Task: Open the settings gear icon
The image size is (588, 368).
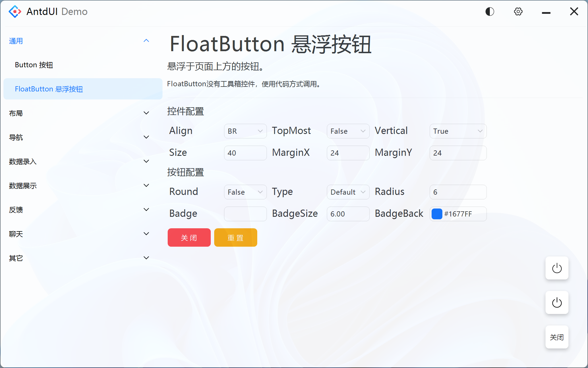Action: coord(518,11)
